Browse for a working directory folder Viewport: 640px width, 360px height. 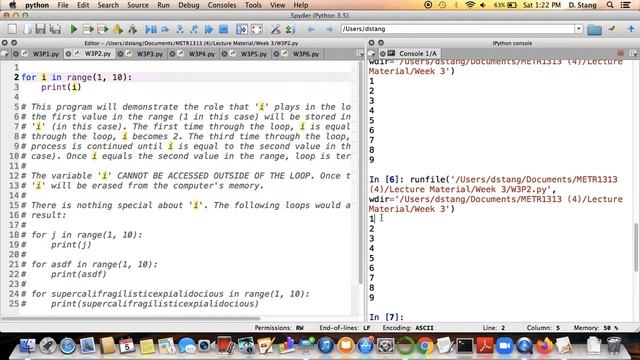pyautogui.click(x=594, y=29)
